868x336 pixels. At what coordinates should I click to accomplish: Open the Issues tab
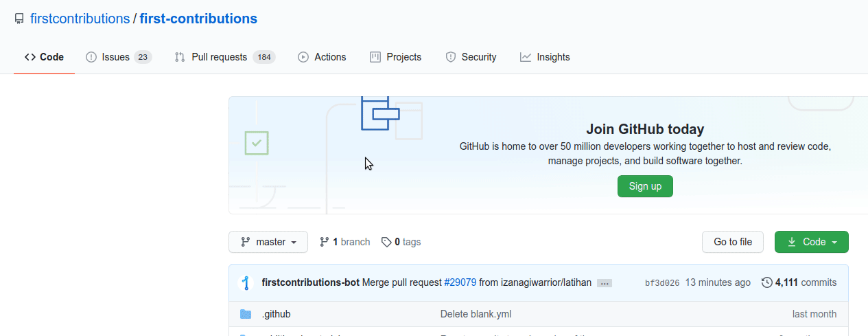tap(118, 57)
